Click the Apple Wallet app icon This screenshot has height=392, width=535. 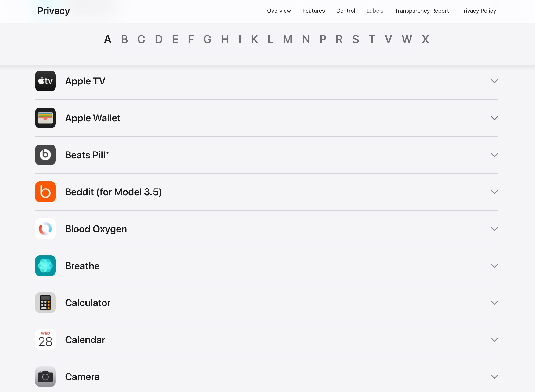(45, 118)
